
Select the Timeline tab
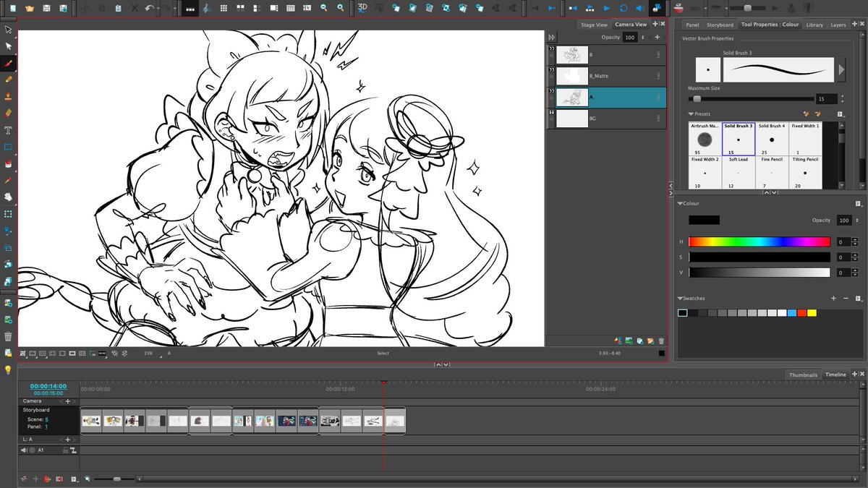(x=835, y=374)
